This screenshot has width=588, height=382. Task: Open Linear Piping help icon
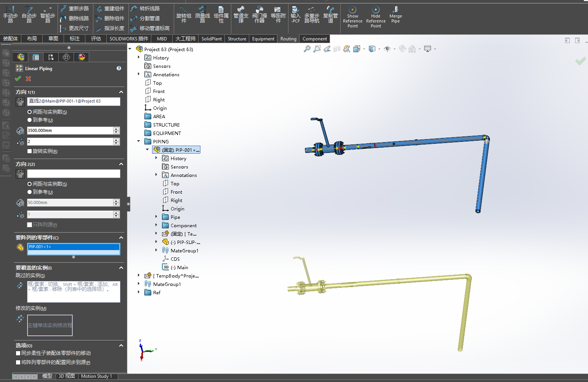point(119,68)
